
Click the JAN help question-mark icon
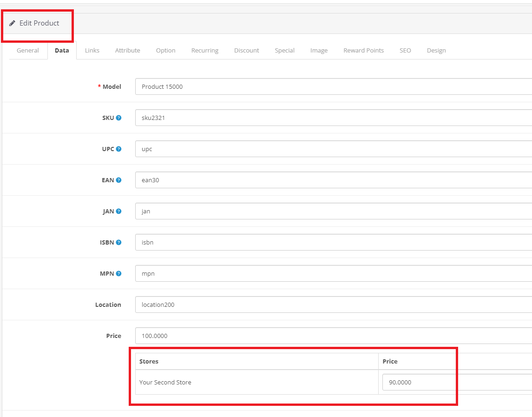pyautogui.click(x=118, y=212)
